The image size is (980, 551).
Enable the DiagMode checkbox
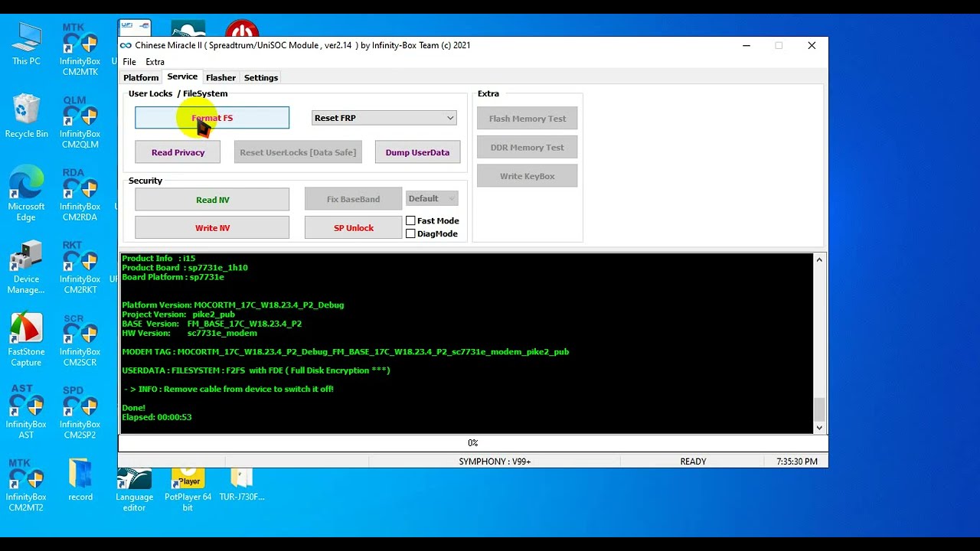pyautogui.click(x=410, y=233)
